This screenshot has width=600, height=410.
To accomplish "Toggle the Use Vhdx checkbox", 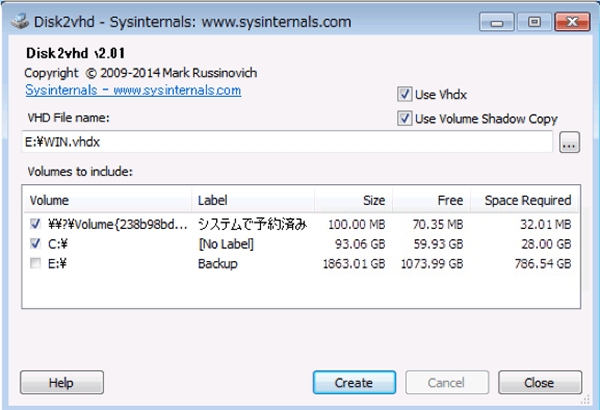I will coord(405,95).
